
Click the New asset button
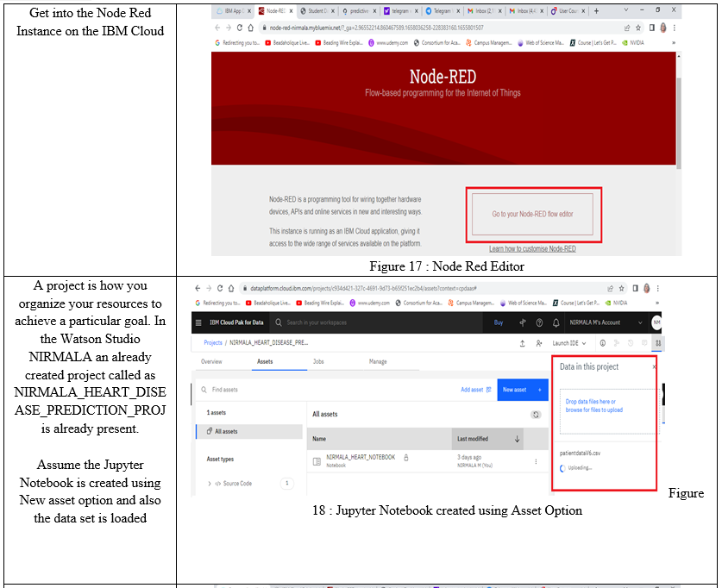point(523,390)
